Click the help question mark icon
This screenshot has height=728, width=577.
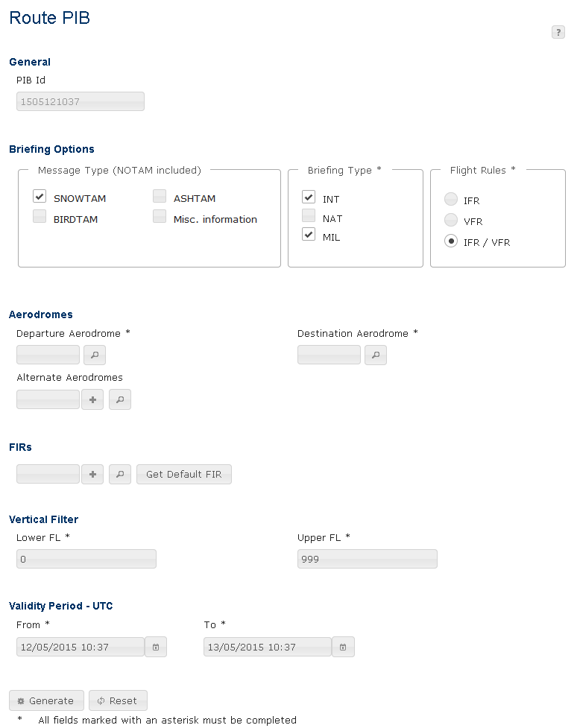[558, 32]
